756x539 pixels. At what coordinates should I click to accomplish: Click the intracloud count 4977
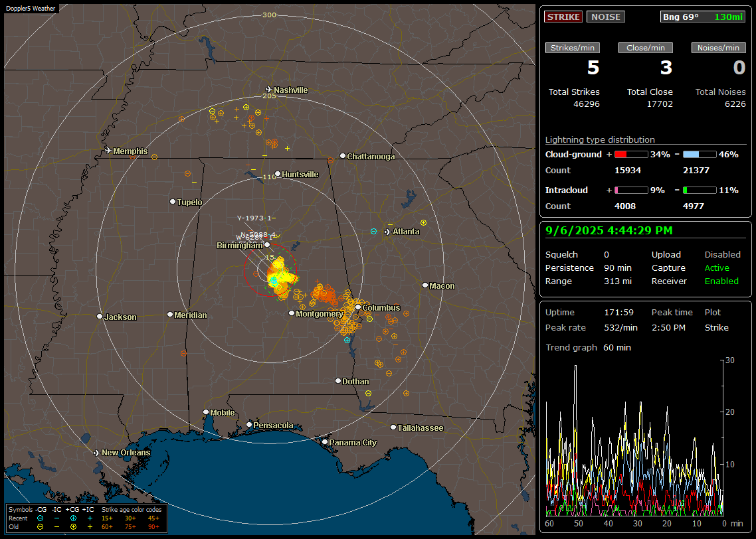(x=694, y=206)
